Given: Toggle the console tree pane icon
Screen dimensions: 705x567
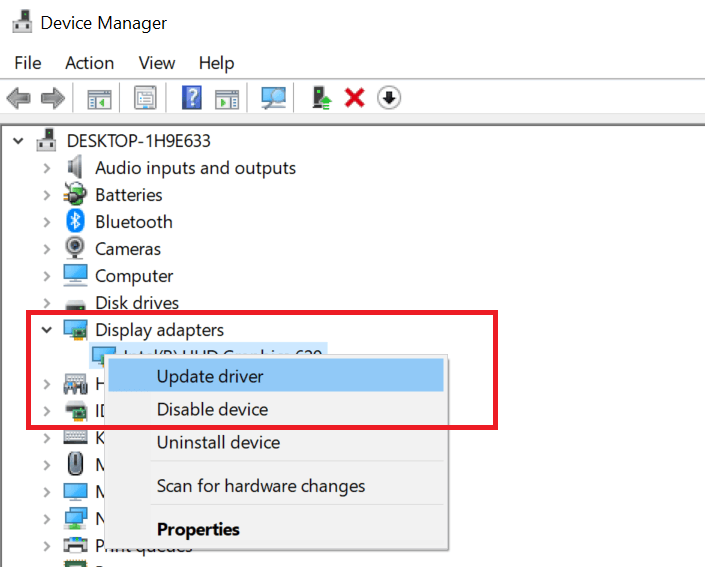Looking at the screenshot, I should (99, 98).
